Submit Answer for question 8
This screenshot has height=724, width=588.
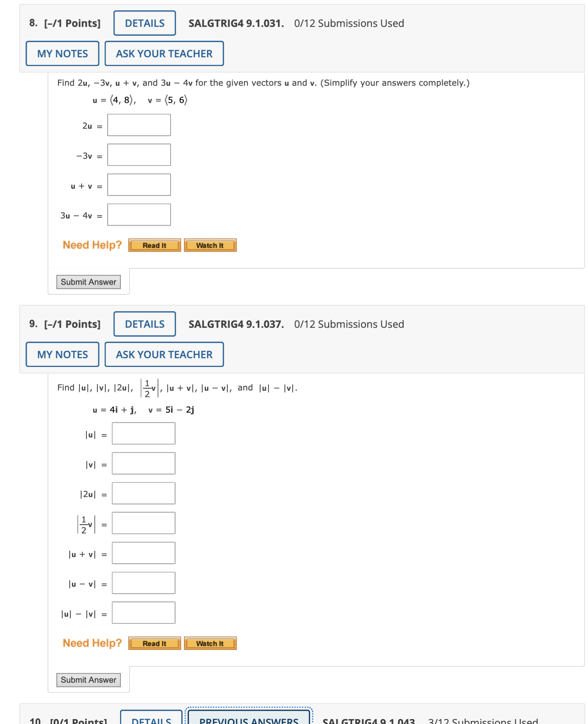pyautogui.click(x=88, y=281)
